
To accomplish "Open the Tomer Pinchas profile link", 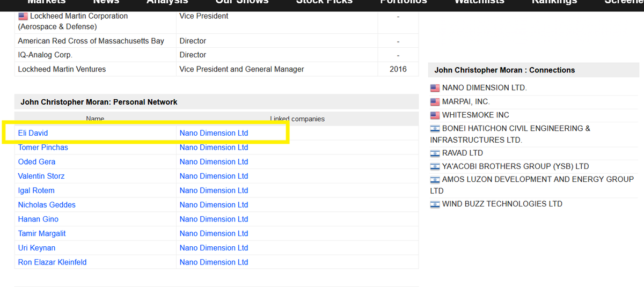I will point(43,148).
